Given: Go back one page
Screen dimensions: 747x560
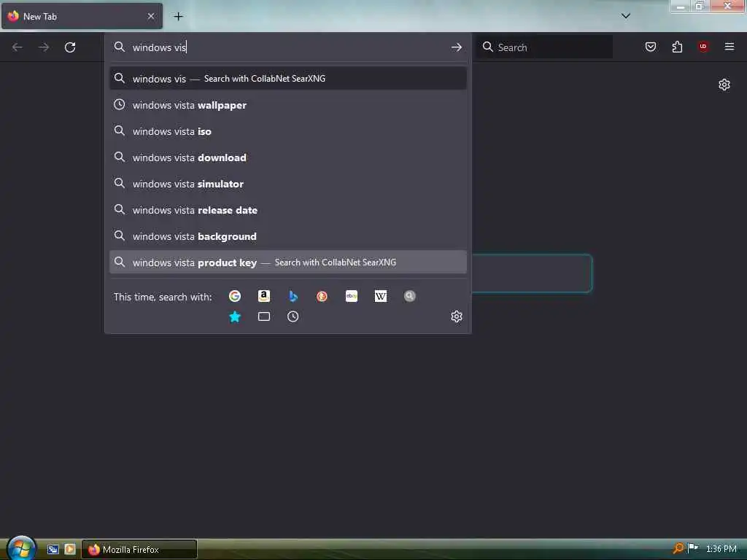Looking at the screenshot, I should tap(18, 47).
